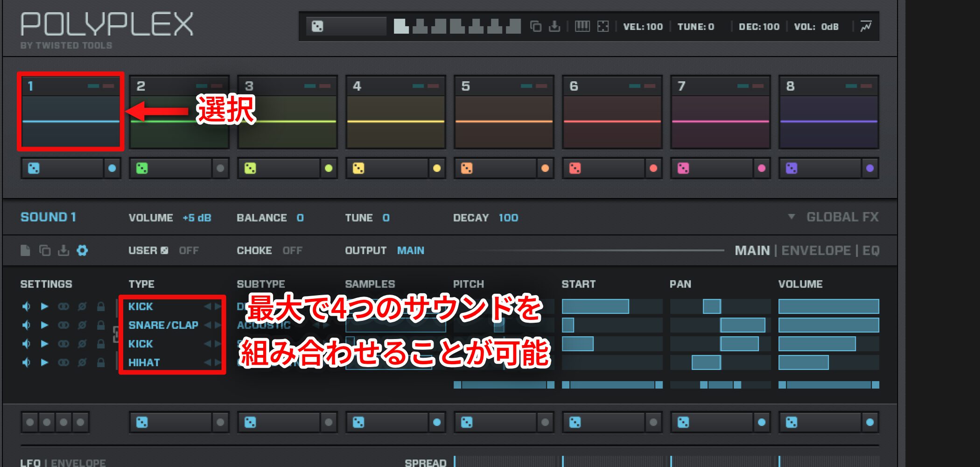Adjust the first layer START slider
This screenshot has height=467, width=980.
pos(612,306)
